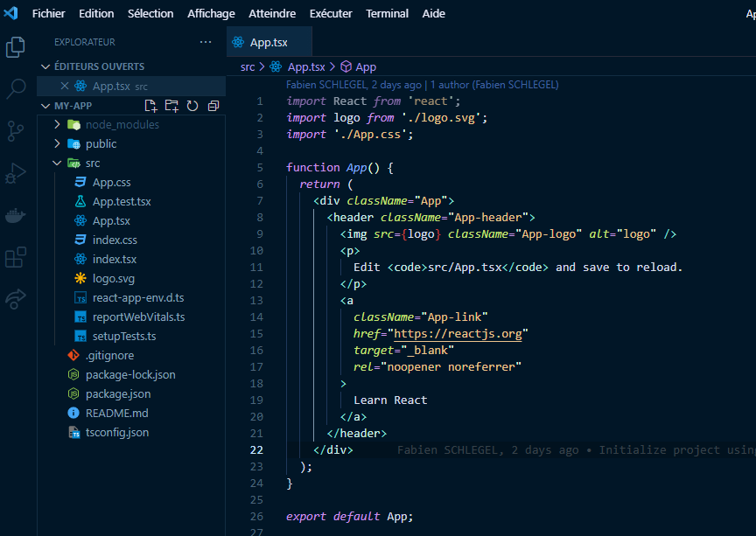Open react-app-env.d.ts file
Screen dimensions: 756x536
[x=138, y=298]
